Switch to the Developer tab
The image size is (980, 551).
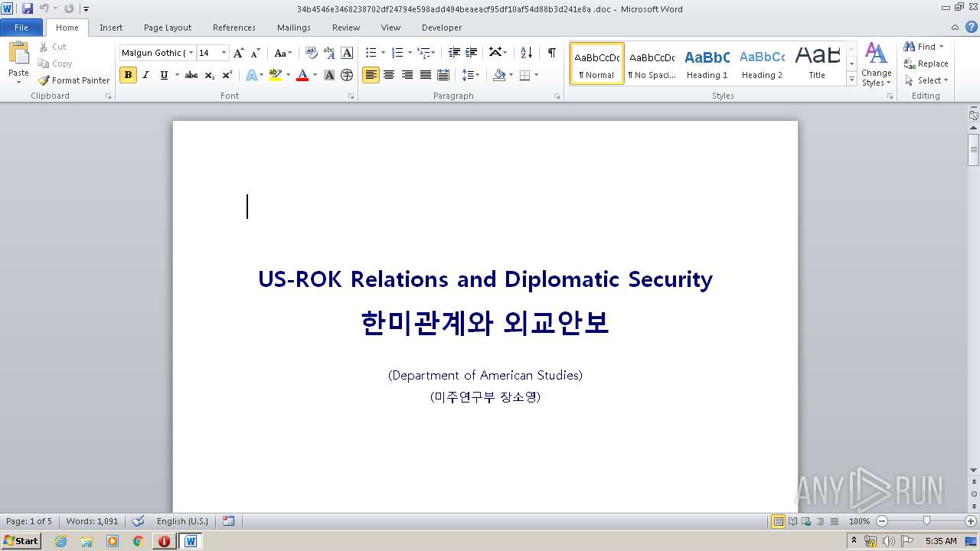(442, 27)
